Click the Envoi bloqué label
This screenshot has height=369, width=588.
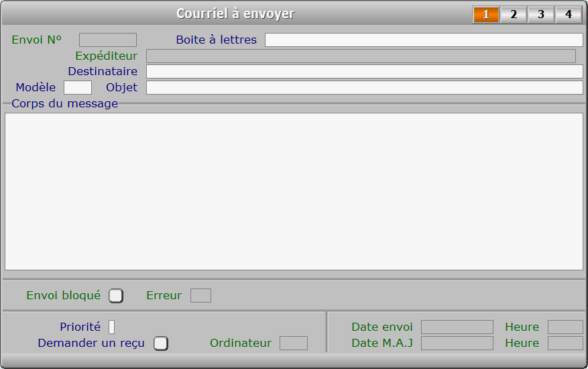64,295
